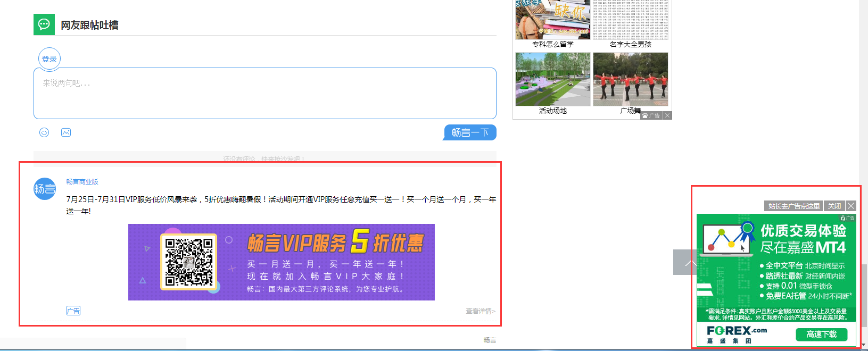Open the 畅言VIP服务5折优惠 banner
The height and width of the screenshot is (351, 868).
point(282,262)
